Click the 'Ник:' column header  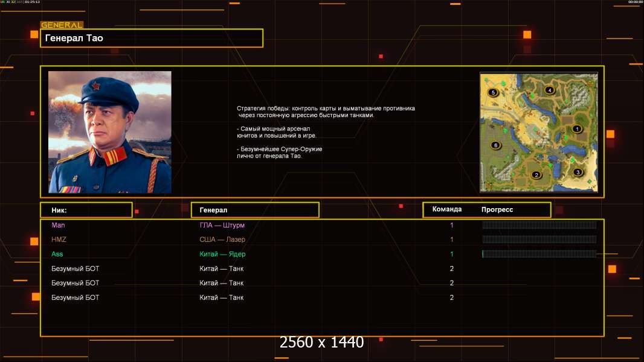pyautogui.click(x=86, y=210)
